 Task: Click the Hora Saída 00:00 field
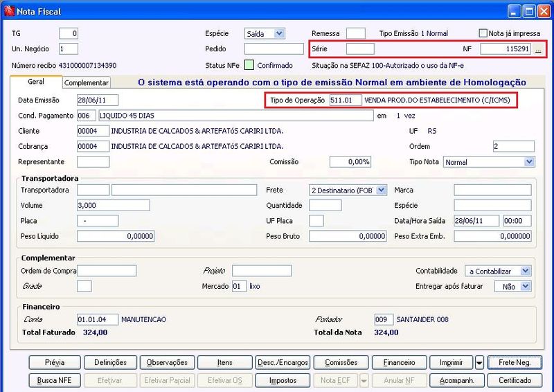[517, 221]
